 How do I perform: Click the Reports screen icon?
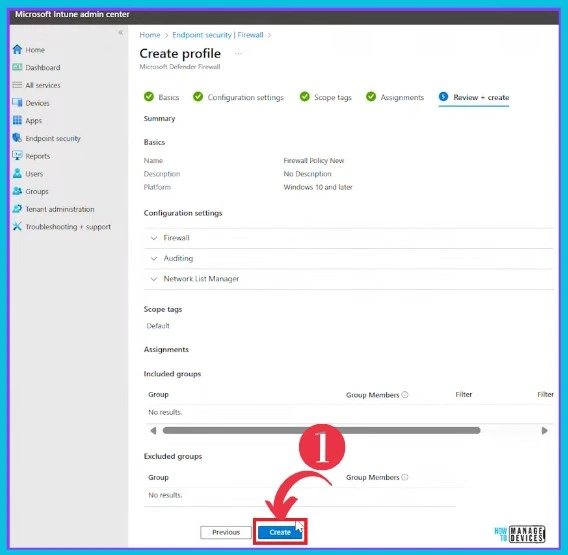[17, 155]
